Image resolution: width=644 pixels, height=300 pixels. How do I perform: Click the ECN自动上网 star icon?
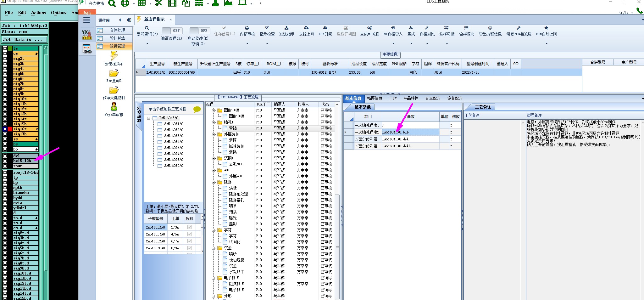pyautogui.click(x=546, y=28)
